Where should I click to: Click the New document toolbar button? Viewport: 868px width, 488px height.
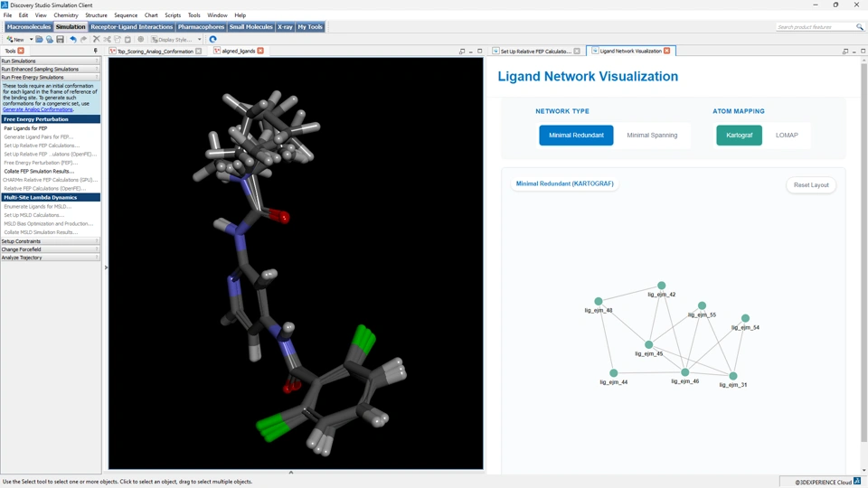pos(16,40)
